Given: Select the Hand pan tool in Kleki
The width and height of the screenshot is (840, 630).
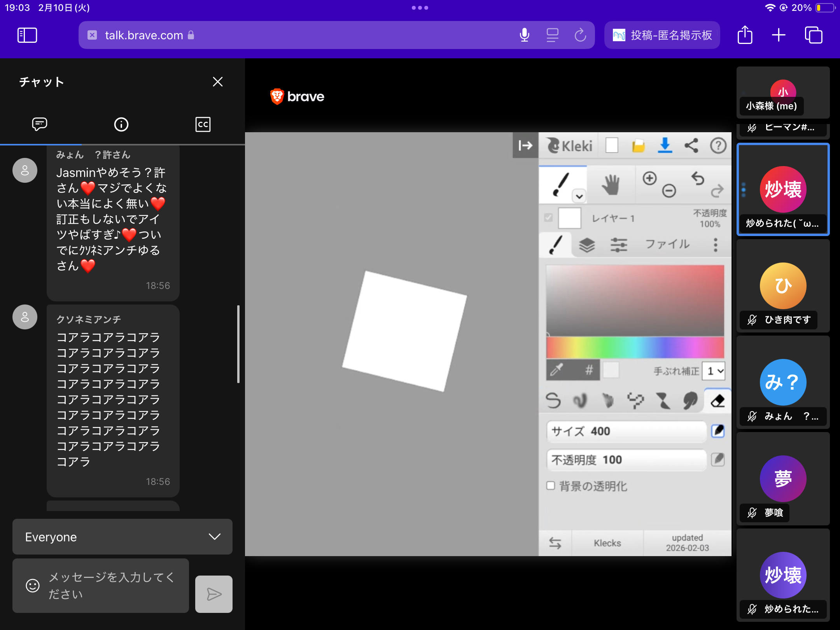Looking at the screenshot, I should (x=611, y=185).
